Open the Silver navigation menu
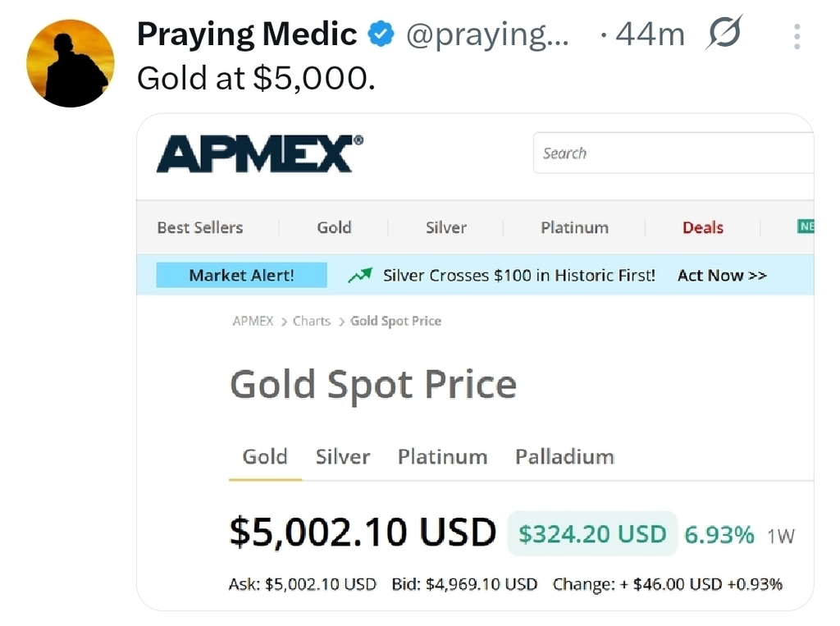The image size is (840, 626). [x=445, y=227]
